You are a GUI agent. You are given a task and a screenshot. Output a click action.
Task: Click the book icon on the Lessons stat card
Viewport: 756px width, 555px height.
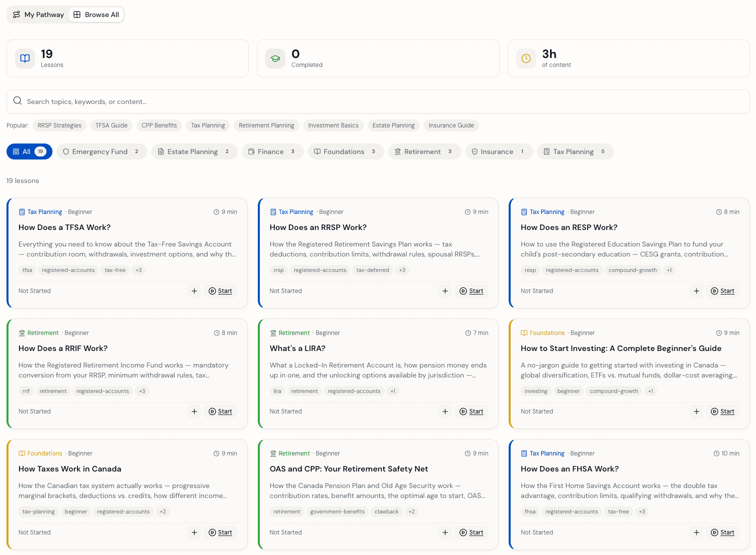[x=24, y=58]
